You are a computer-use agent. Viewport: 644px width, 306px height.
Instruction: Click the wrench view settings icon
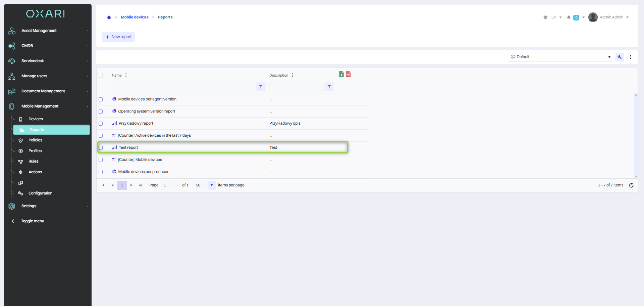coord(620,57)
